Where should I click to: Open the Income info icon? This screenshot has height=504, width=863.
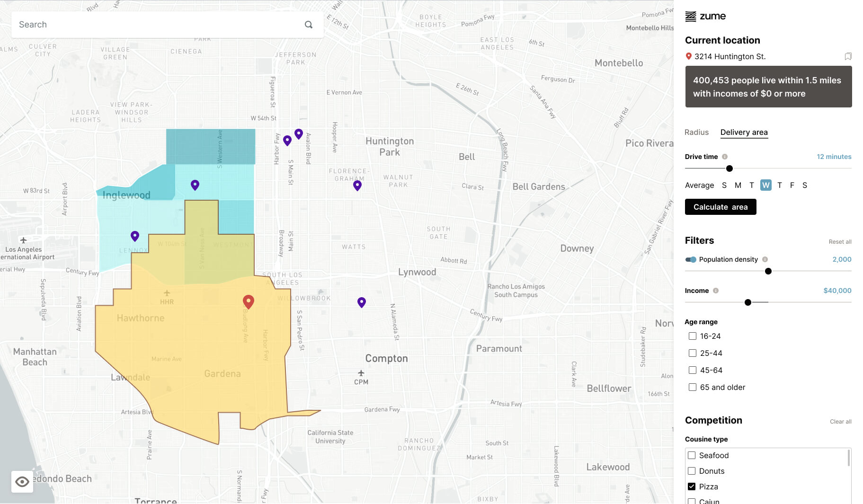[716, 291]
